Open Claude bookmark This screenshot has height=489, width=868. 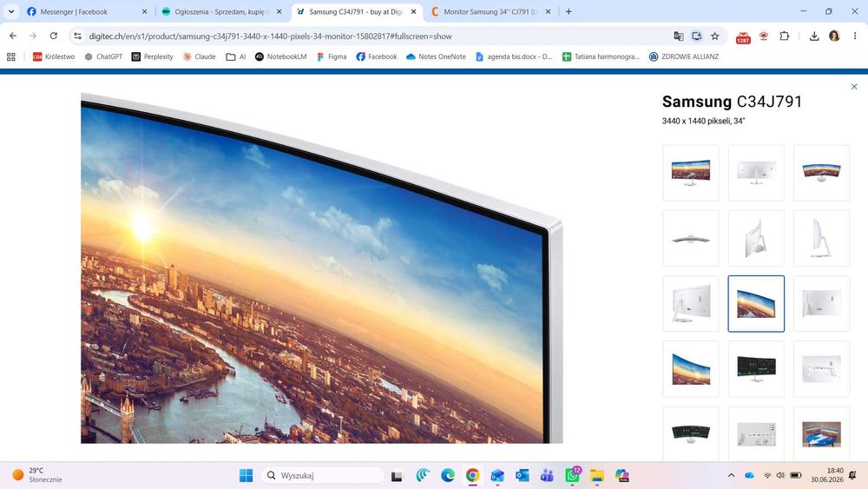click(200, 56)
